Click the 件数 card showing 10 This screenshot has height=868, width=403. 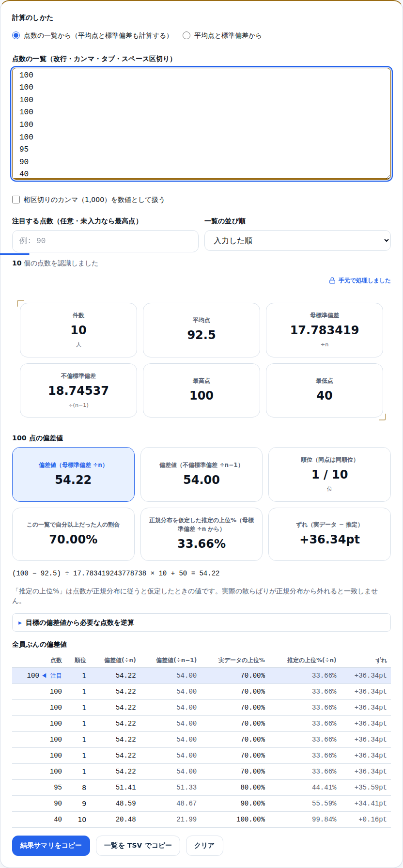[78, 330]
